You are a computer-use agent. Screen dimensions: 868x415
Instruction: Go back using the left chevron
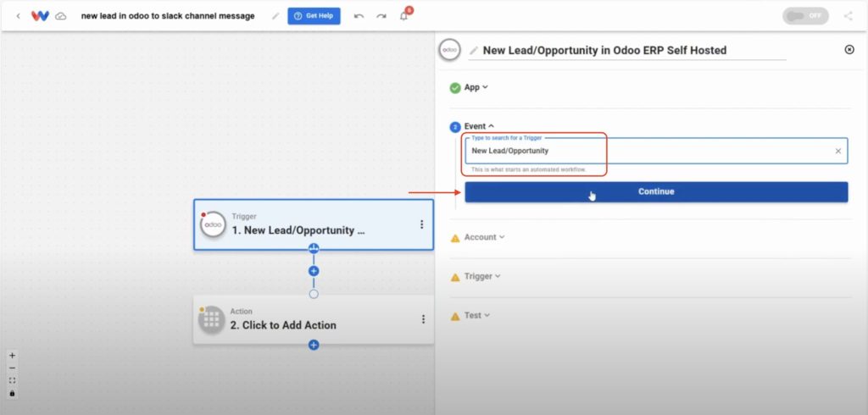[x=19, y=16]
